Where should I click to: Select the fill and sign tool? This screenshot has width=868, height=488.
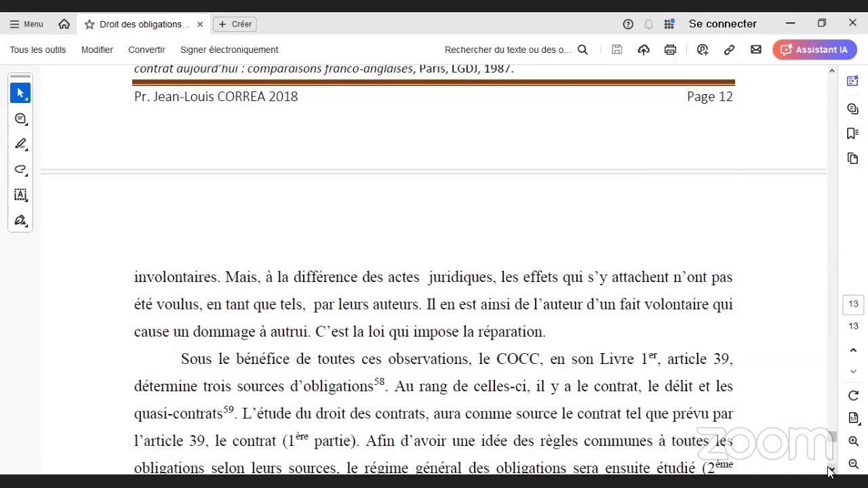pos(20,220)
